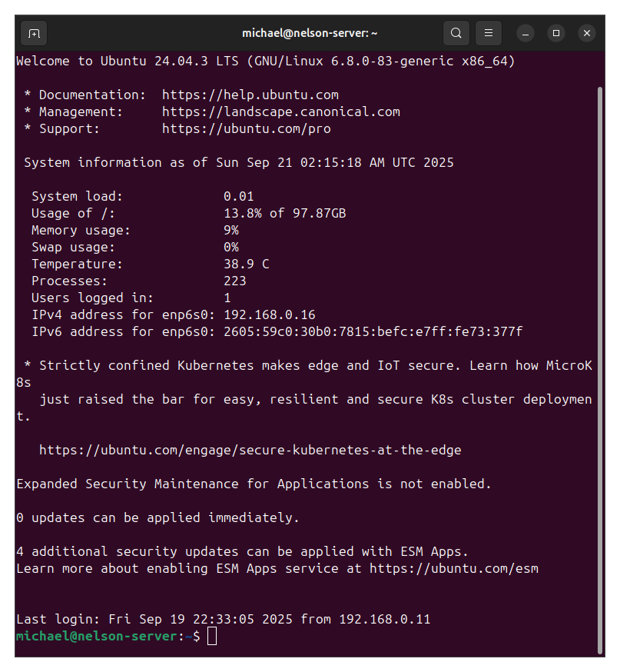The width and height of the screenshot is (620, 672).
Task: Click the cursor block at the prompt
Action: (x=212, y=637)
